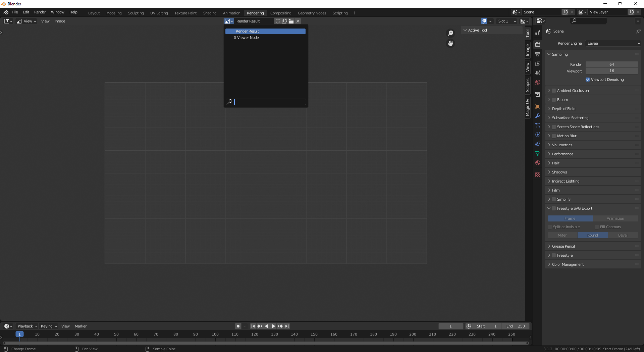Click the Frame button in SVG Export
The height and width of the screenshot is (352, 644).
click(570, 218)
